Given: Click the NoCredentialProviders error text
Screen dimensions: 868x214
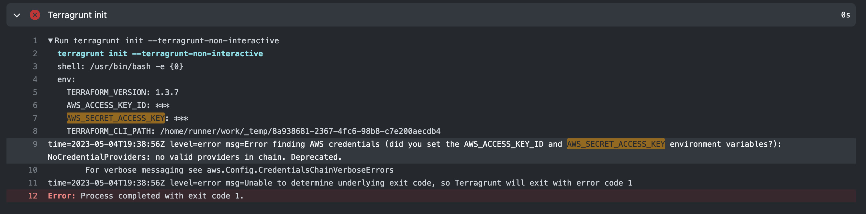Looking at the screenshot, I should click(194, 157).
